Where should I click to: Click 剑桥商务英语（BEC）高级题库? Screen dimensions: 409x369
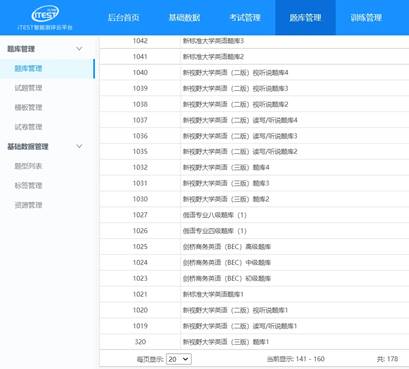tap(227, 247)
